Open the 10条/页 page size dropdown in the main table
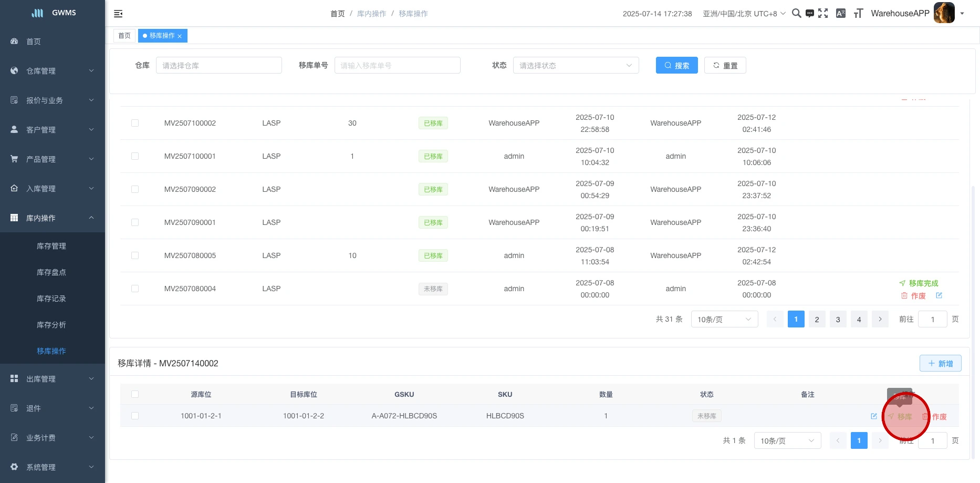This screenshot has height=483, width=980. coord(724,319)
